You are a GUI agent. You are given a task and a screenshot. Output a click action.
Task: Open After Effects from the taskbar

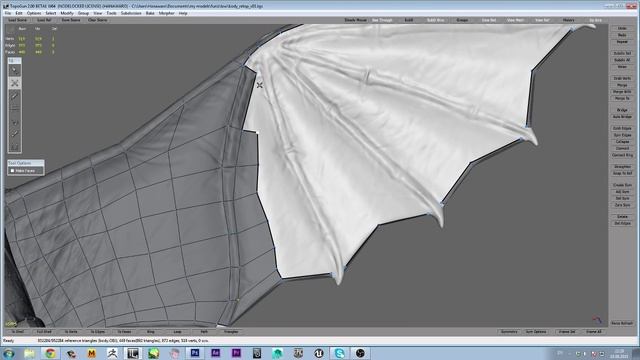tap(216, 353)
